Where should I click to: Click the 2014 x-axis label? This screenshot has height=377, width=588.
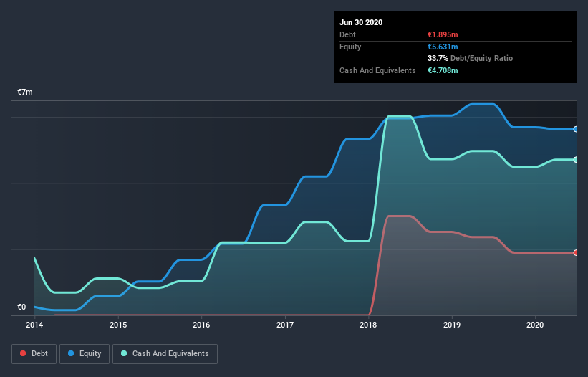[x=34, y=325]
